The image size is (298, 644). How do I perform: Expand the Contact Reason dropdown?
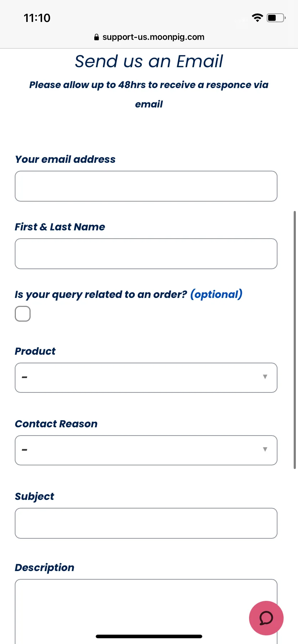(146, 450)
